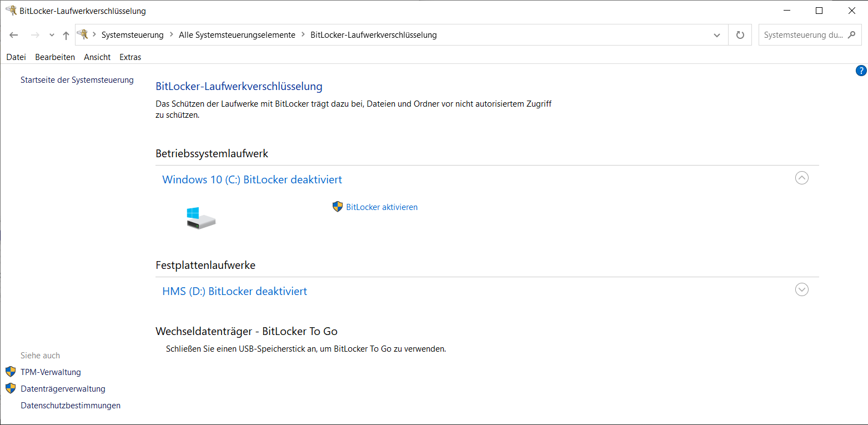
Task: Click BitLocker-Laufwerkverschlüsselung breadcrumb
Action: pyautogui.click(x=374, y=34)
